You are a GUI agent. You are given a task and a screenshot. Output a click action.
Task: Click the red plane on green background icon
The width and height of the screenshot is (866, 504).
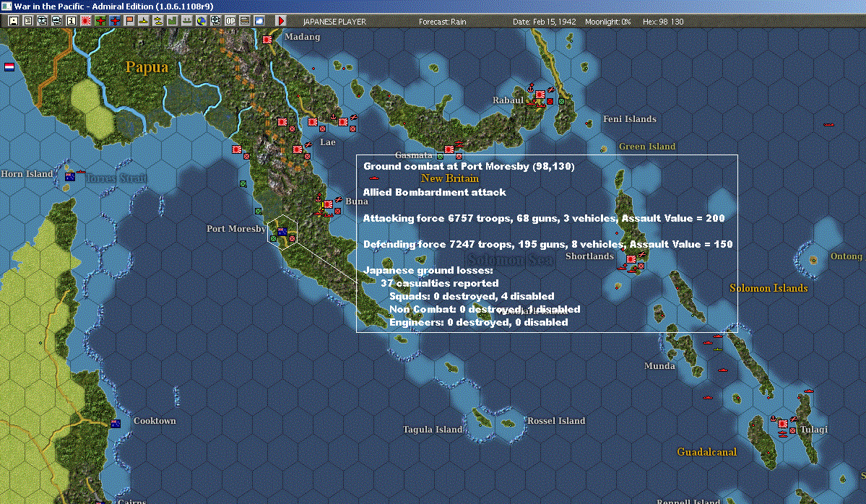(100, 21)
